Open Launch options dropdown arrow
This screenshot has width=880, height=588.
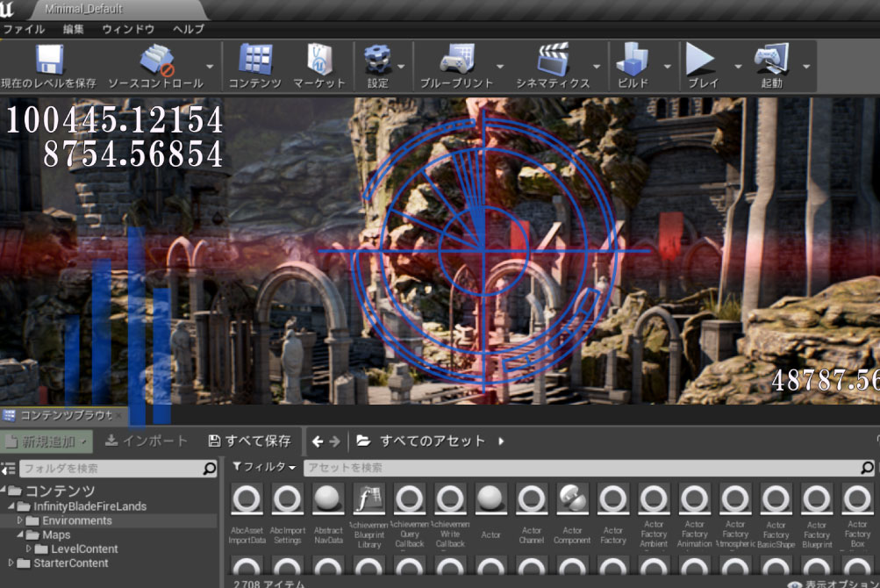point(806,67)
